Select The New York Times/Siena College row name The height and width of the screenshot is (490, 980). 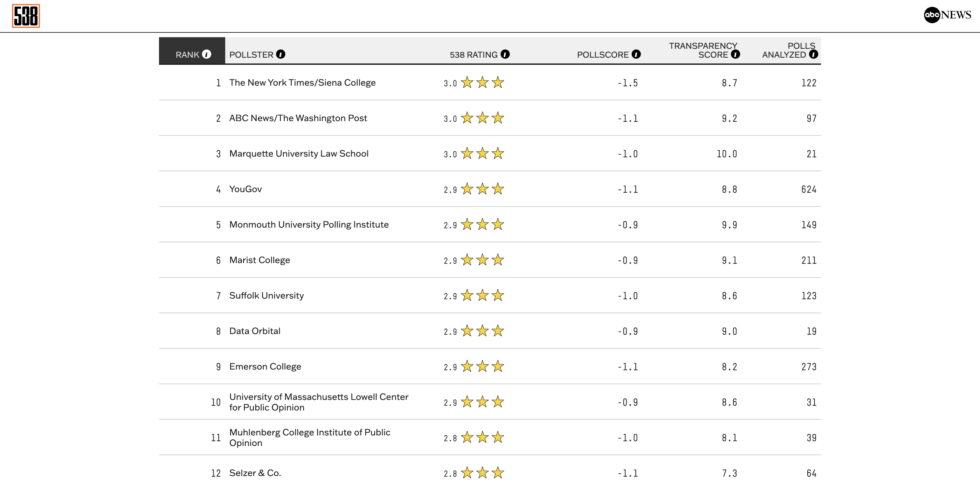(x=302, y=83)
